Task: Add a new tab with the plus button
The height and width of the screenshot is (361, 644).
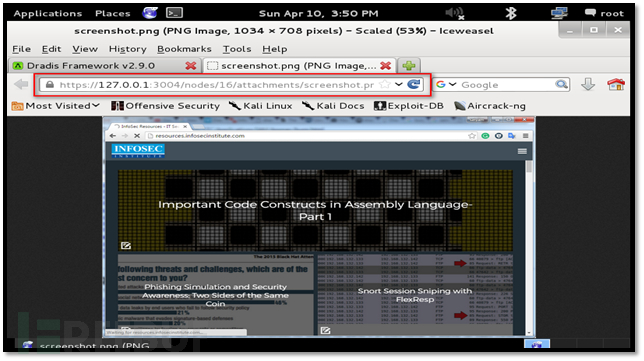Action: pos(409,65)
